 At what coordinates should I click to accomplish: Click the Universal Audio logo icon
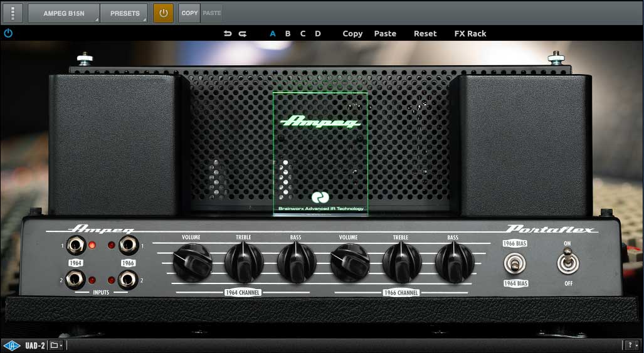[11, 345]
